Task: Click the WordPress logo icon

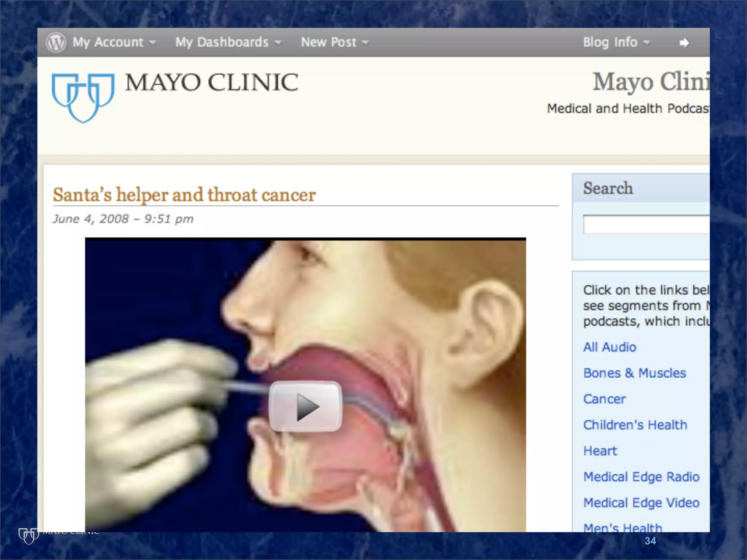Action: click(56, 42)
